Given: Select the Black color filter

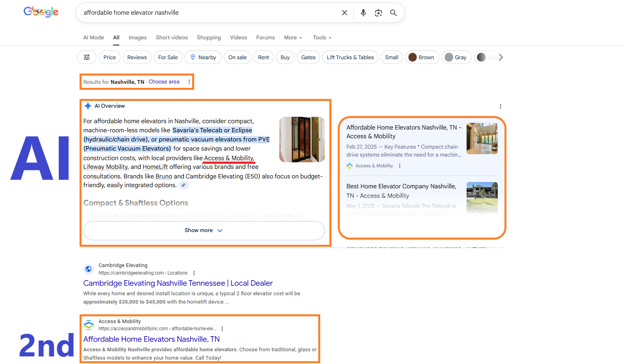Looking at the screenshot, I should pyautogui.click(x=486, y=57).
